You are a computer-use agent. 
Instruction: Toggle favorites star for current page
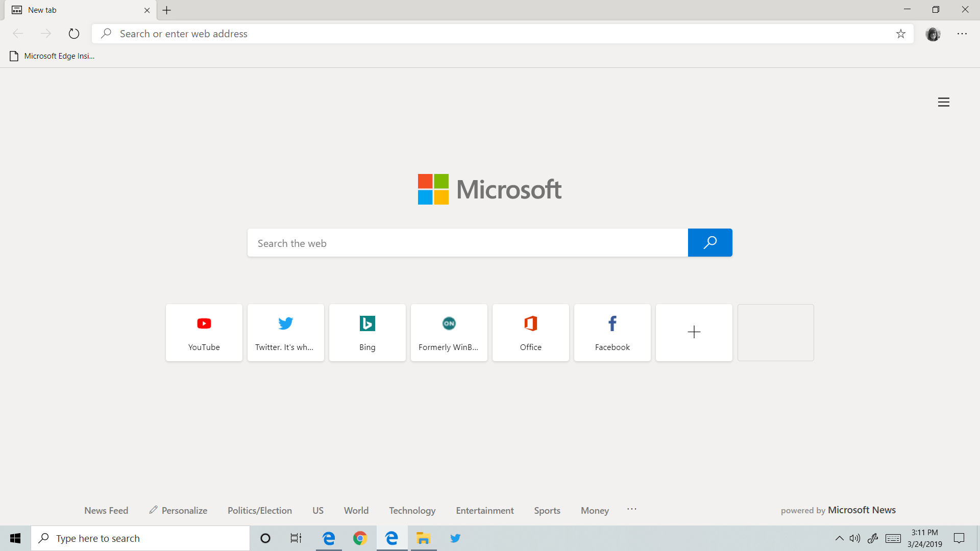tap(900, 34)
